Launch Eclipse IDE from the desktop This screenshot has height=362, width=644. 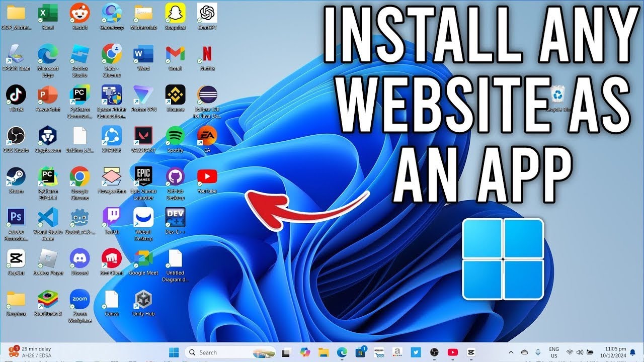tap(207, 101)
